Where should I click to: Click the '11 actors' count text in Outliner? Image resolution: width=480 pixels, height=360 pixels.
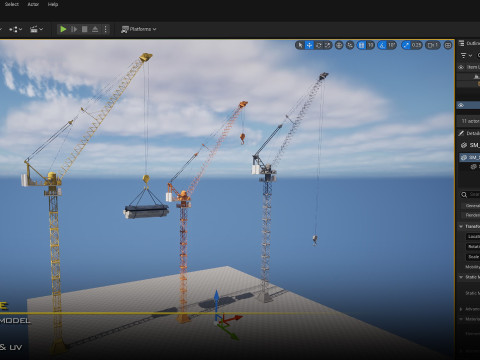click(470, 121)
